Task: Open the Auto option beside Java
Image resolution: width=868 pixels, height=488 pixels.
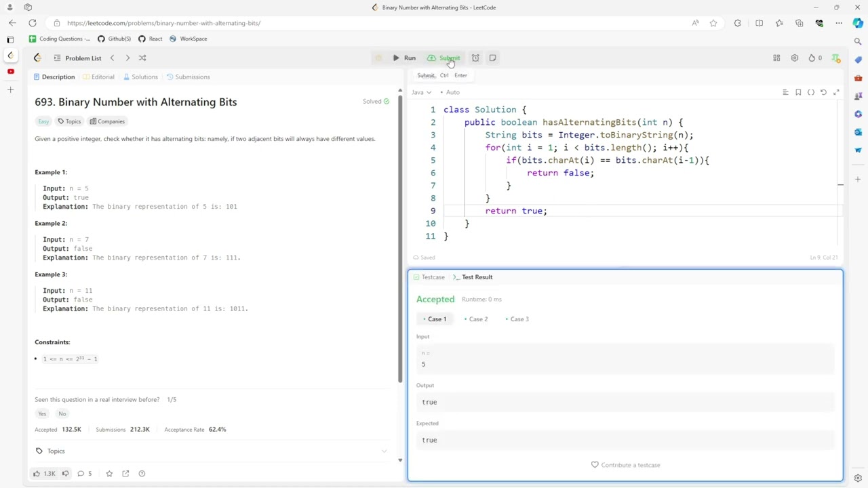Action: click(x=450, y=92)
